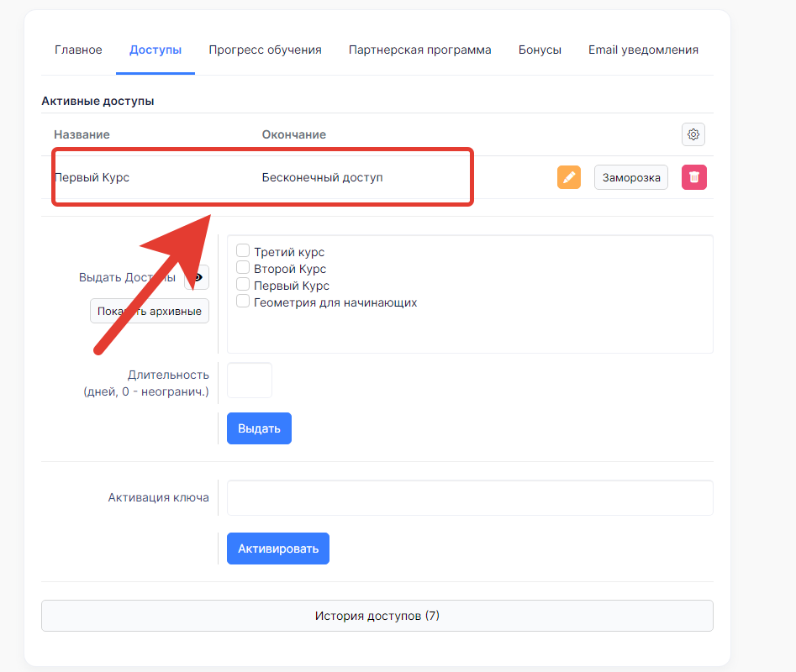Check the Третий курс checkbox
The width and height of the screenshot is (796, 672).
click(x=243, y=250)
